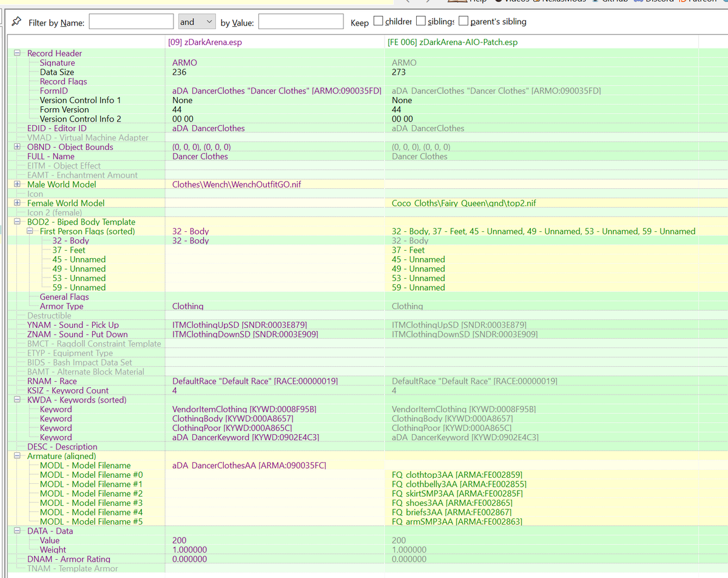Click the aDA_DancerClothesAA armature cell
Screen dimensions: 728x578
pos(249,466)
